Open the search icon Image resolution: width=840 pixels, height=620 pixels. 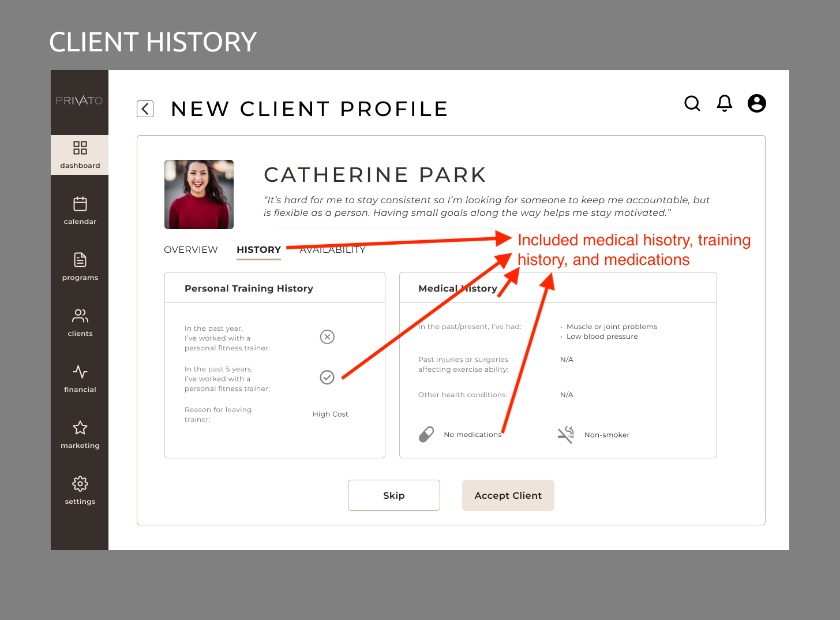[692, 103]
